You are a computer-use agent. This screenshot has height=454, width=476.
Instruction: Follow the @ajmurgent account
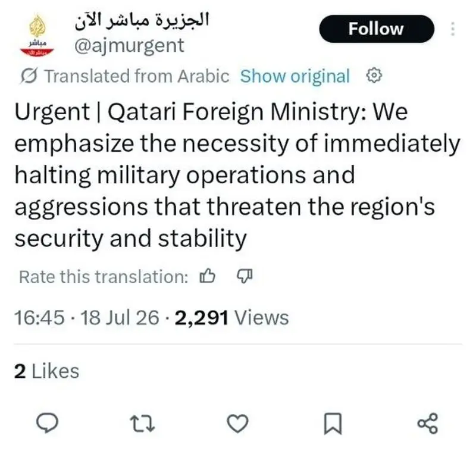coord(377,29)
